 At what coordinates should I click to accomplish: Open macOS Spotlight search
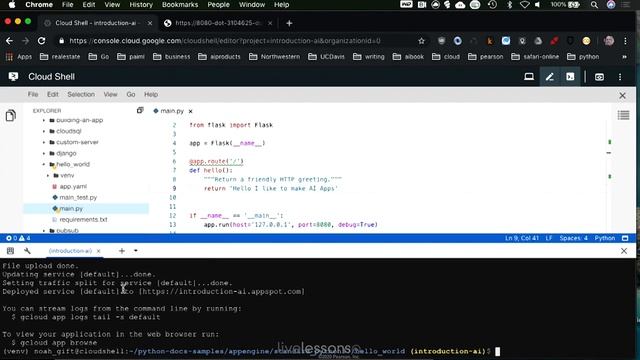pos(594,5)
